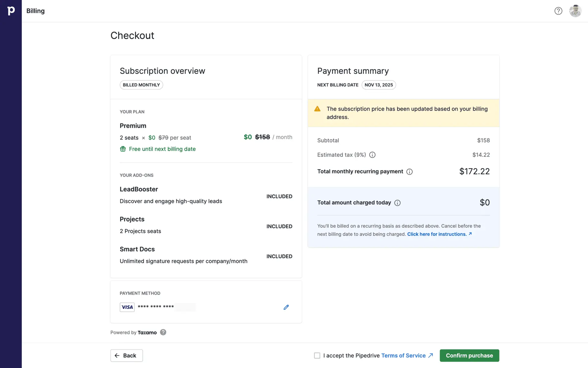Click the Billing header title
Image resolution: width=588 pixels, height=368 pixels.
pos(36,11)
